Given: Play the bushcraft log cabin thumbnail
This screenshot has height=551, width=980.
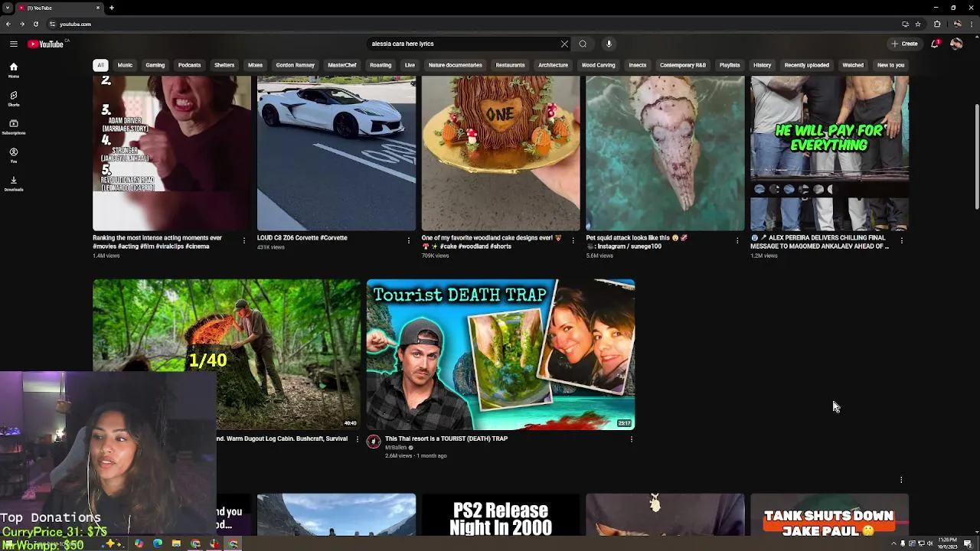Looking at the screenshot, I should point(227,354).
